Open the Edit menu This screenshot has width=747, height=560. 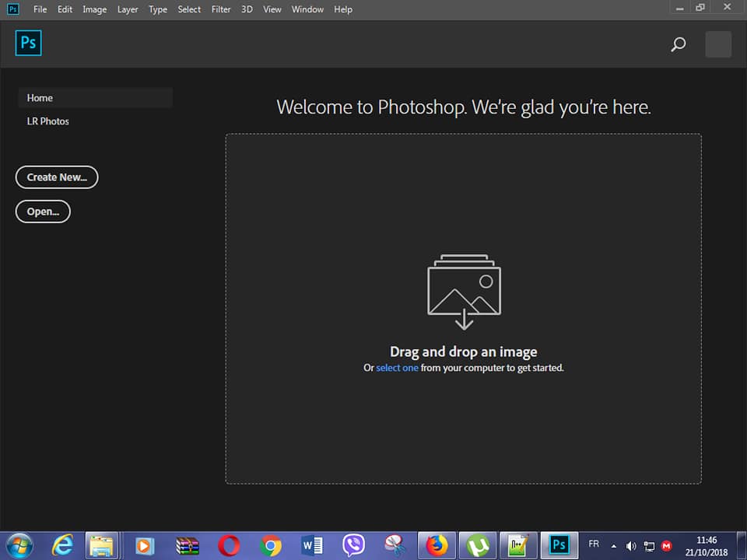point(65,9)
